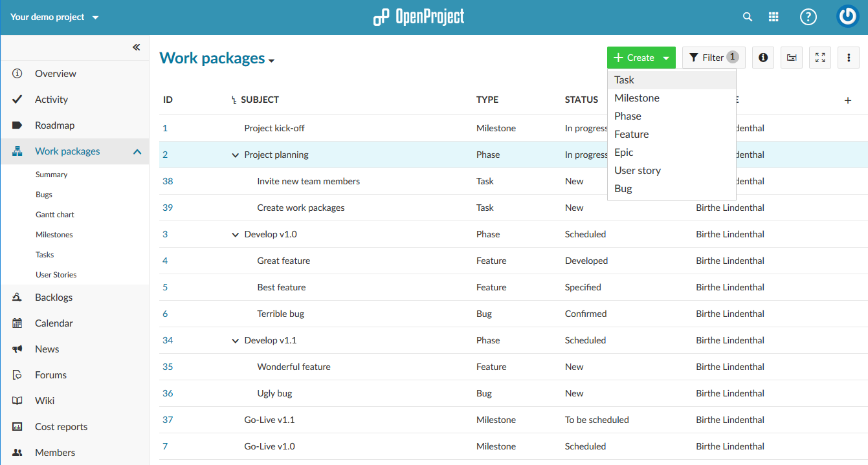Open the help question mark menu
This screenshot has width=868, height=465.
tap(808, 17)
